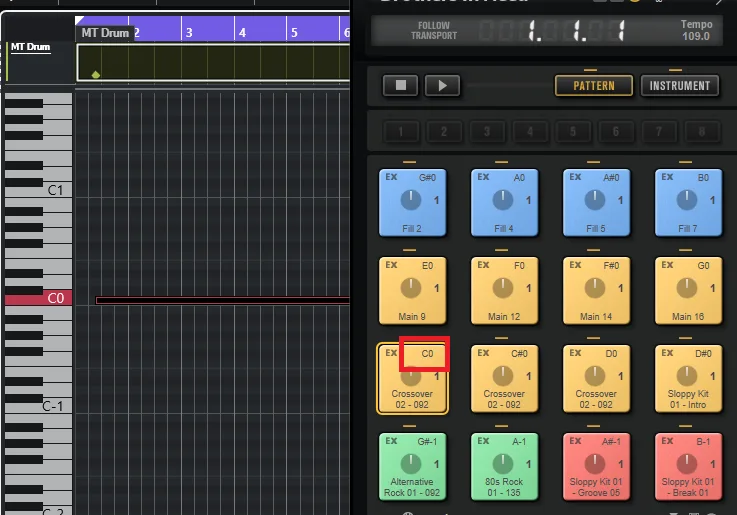Toggle EX on the F0 pad
737x515 pixels.
coord(483,265)
